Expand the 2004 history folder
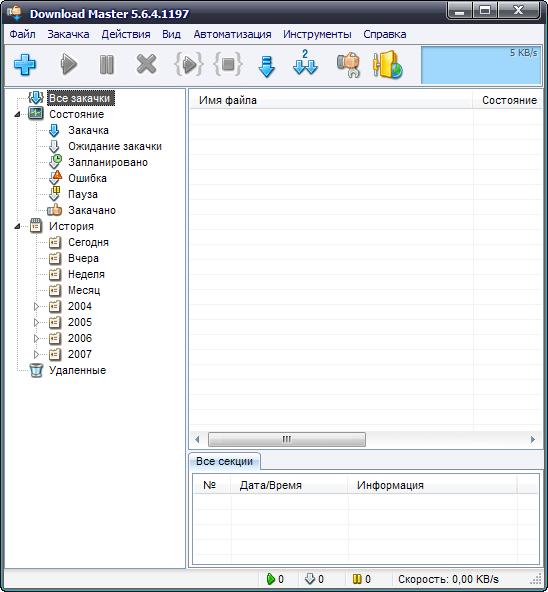Image resolution: width=548 pixels, height=592 pixels. click(x=36, y=306)
